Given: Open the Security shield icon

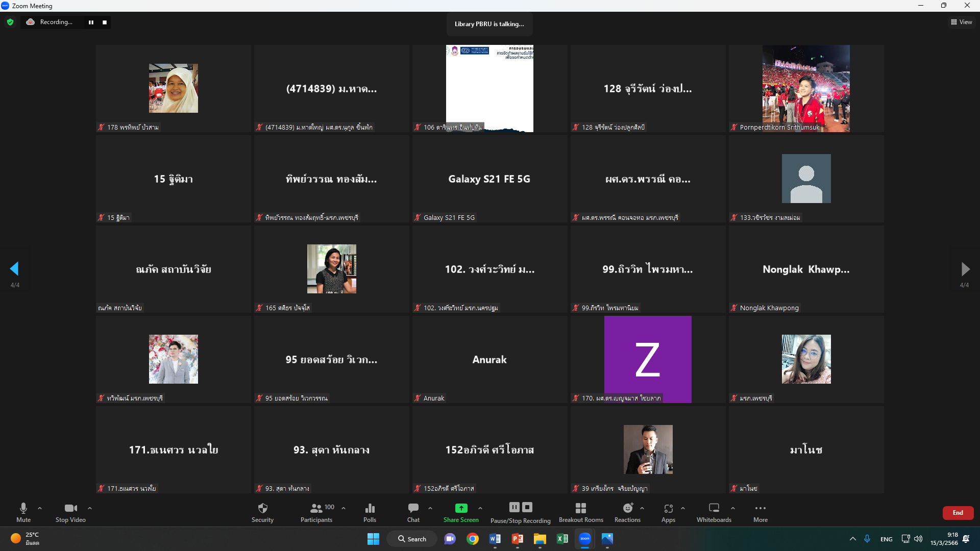Looking at the screenshot, I should (x=262, y=508).
